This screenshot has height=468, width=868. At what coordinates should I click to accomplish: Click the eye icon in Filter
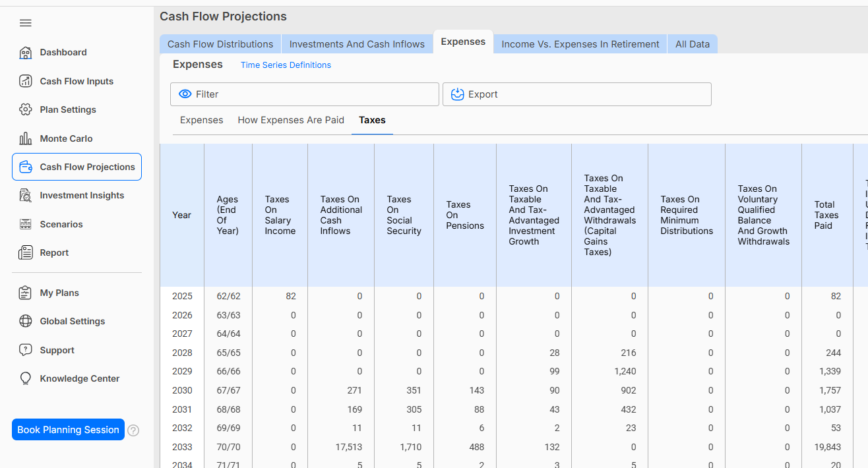(x=185, y=94)
